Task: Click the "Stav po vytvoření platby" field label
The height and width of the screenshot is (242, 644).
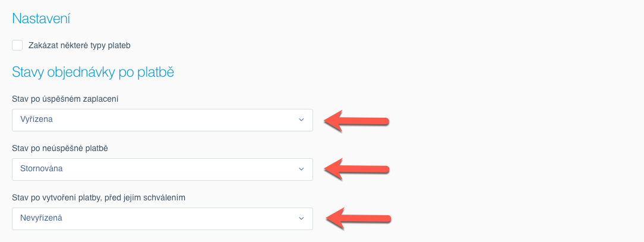Action: (x=99, y=197)
